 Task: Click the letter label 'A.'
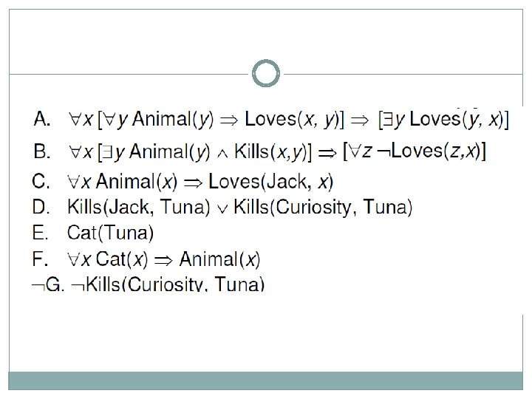pyautogui.click(x=42, y=118)
